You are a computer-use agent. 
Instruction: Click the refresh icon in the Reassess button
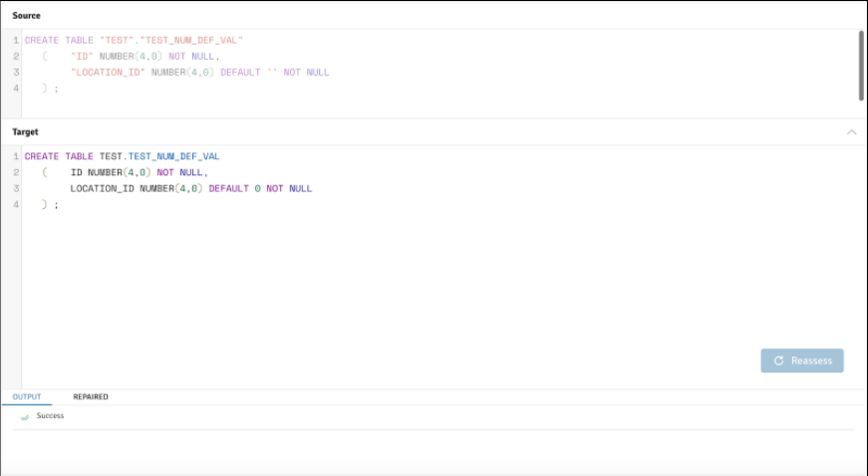(x=779, y=360)
